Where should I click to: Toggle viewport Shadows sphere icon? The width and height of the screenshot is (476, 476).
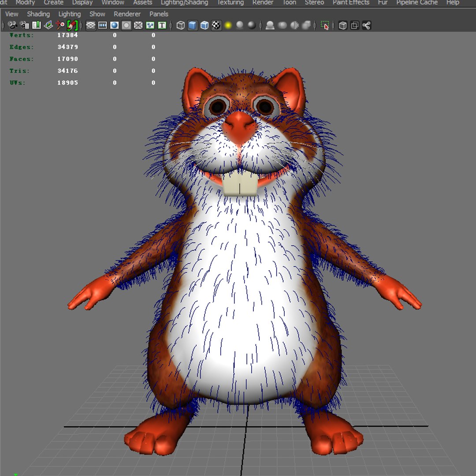tap(240, 25)
